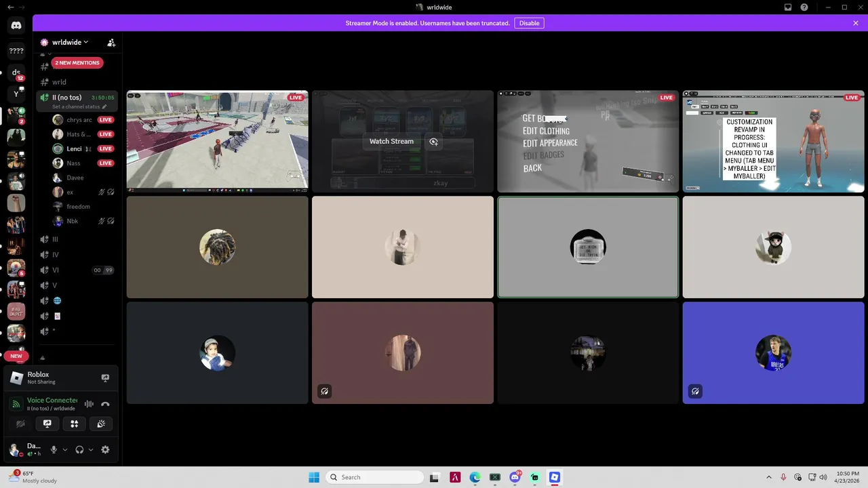Go forward with title bar arrow
The image size is (868, 488).
[x=22, y=7]
